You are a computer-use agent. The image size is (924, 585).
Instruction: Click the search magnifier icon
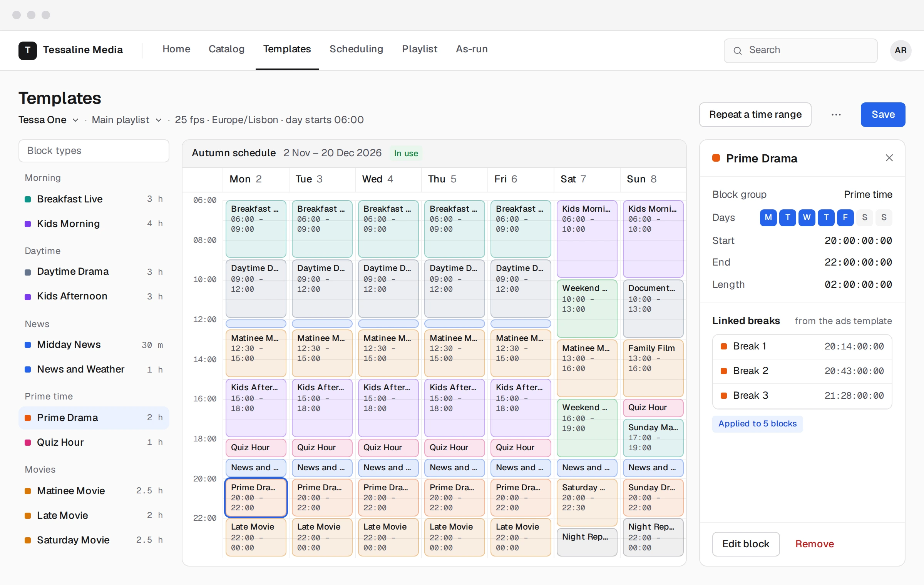tap(737, 50)
